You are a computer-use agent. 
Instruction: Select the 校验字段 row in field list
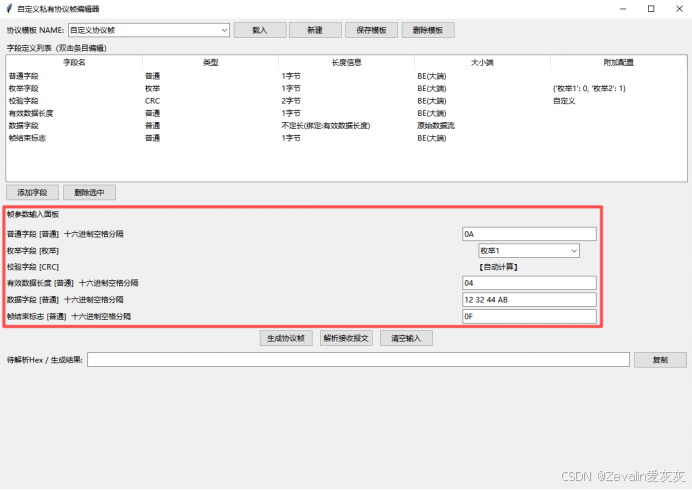coord(346,101)
